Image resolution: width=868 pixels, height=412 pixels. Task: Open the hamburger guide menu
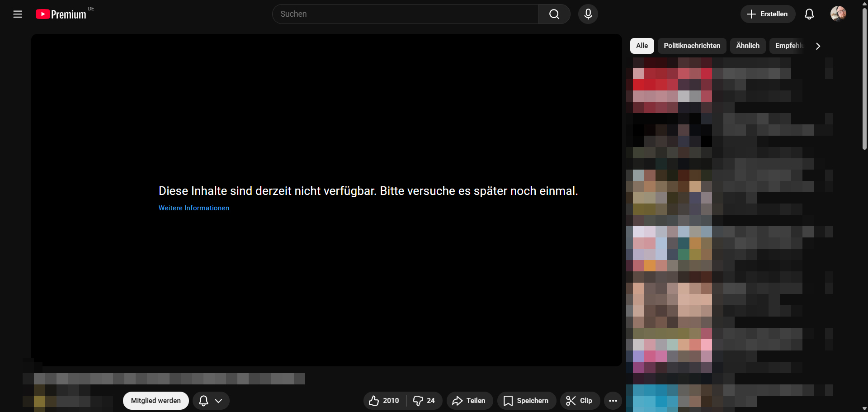click(18, 14)
